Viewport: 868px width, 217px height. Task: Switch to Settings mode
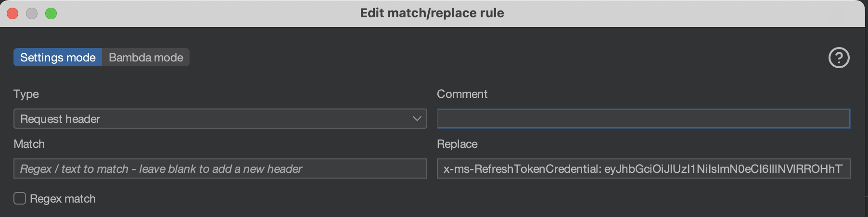click(58, 58)
